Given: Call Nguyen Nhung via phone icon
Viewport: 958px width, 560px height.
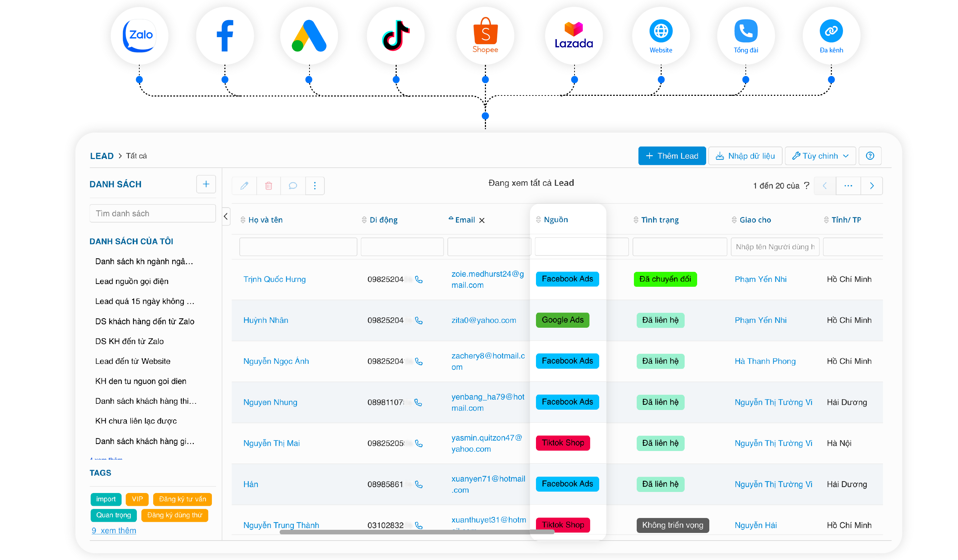Looking at the screenshot, I should click(x=418, y=402).
